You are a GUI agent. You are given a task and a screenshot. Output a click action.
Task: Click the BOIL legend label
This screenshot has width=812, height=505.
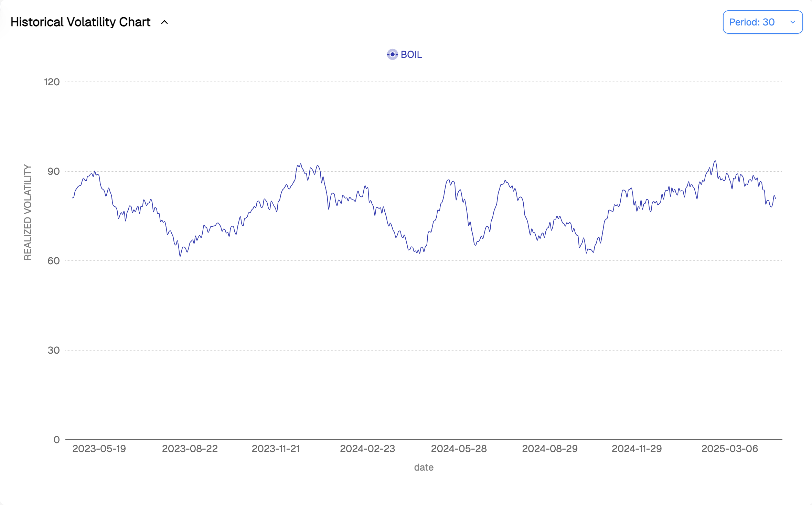pyautogui.click(x=411, y=54)
